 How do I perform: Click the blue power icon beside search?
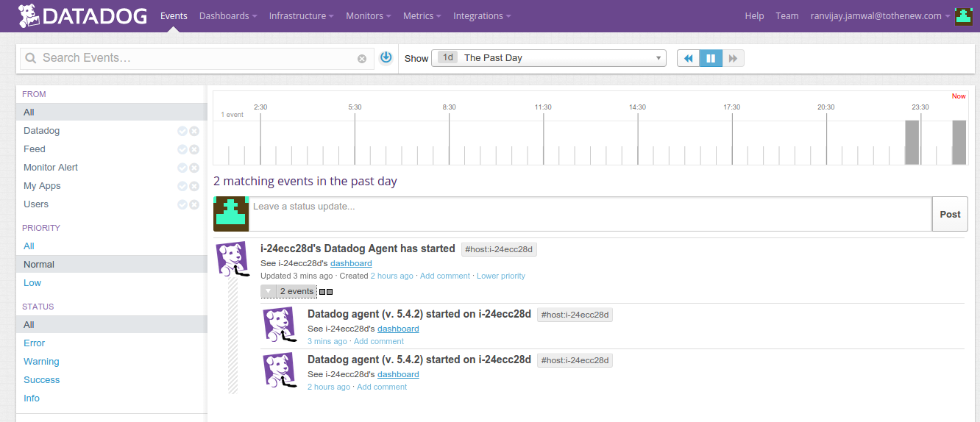(386, 57)
